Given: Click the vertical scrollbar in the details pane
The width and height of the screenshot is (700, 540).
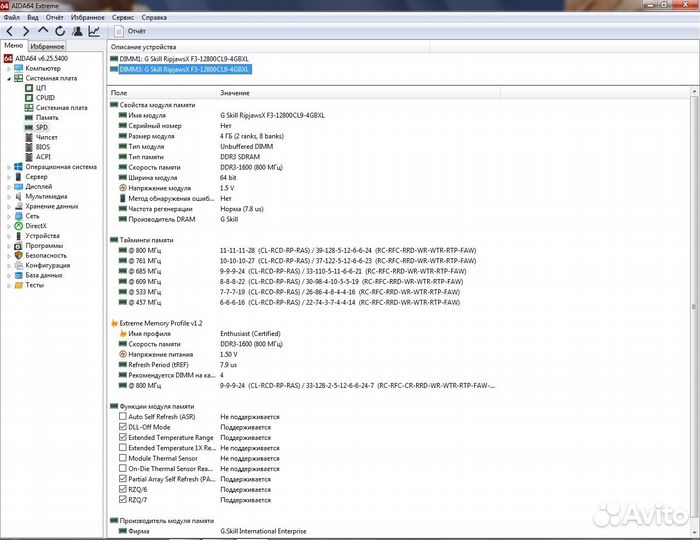Looking at the screenshot, I should 695,300.
